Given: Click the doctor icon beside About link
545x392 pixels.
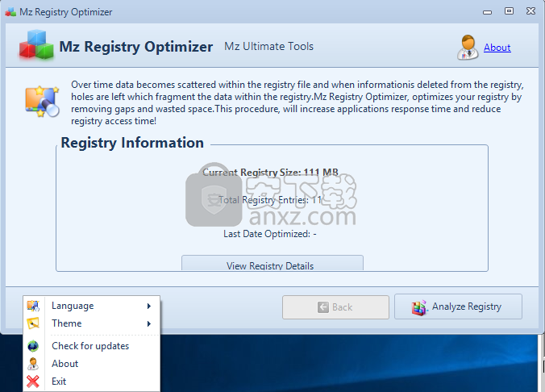Looking at the screenshot, I should tap(468, 48).
